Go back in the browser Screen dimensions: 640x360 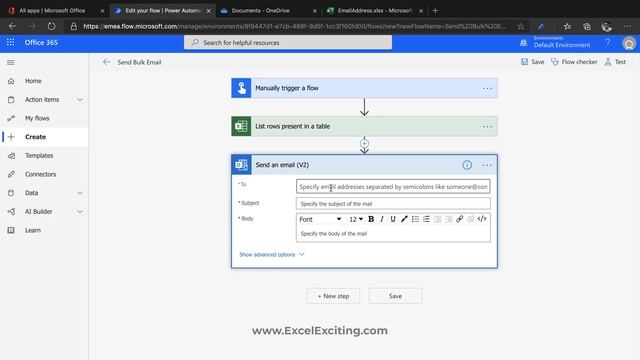click(x=12, y=27)
